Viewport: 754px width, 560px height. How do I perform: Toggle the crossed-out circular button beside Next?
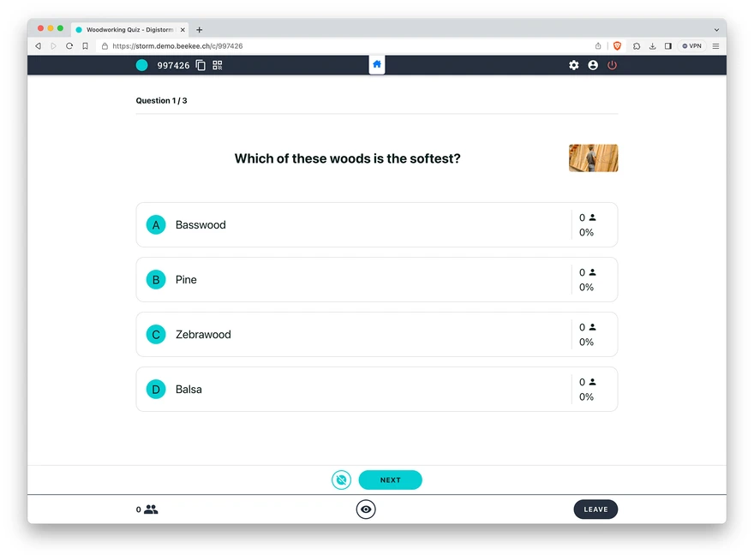click(341, 480)
